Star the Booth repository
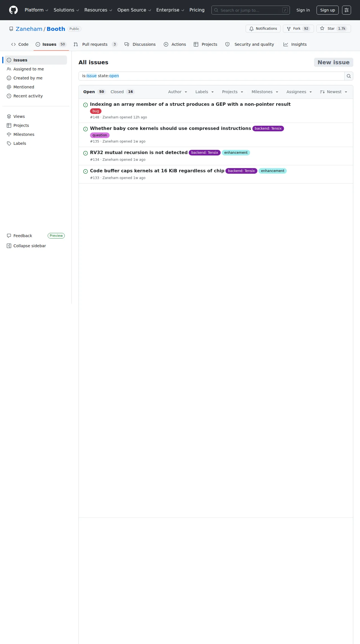360x644 pixels. (x=333, y=29)
